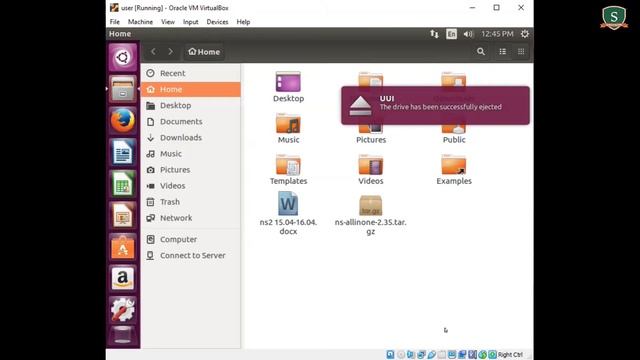
Task: Select the ns2 15.04-16.04.docx file
Action: click(288, 213)
